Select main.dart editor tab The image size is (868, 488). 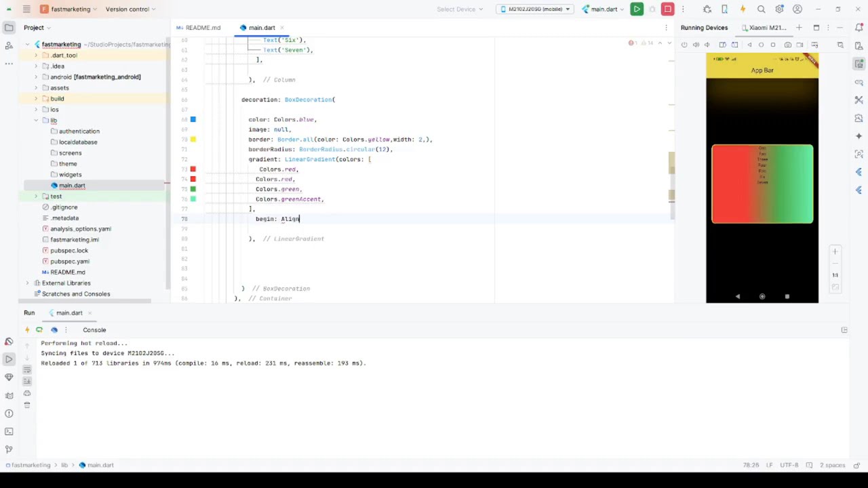(261, 28)
